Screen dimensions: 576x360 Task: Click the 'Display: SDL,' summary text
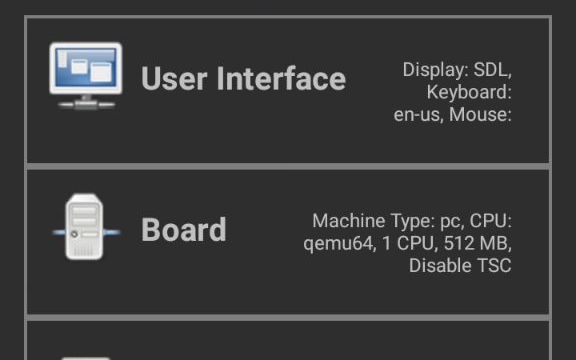pyautogui.click(x=457, y=69)
